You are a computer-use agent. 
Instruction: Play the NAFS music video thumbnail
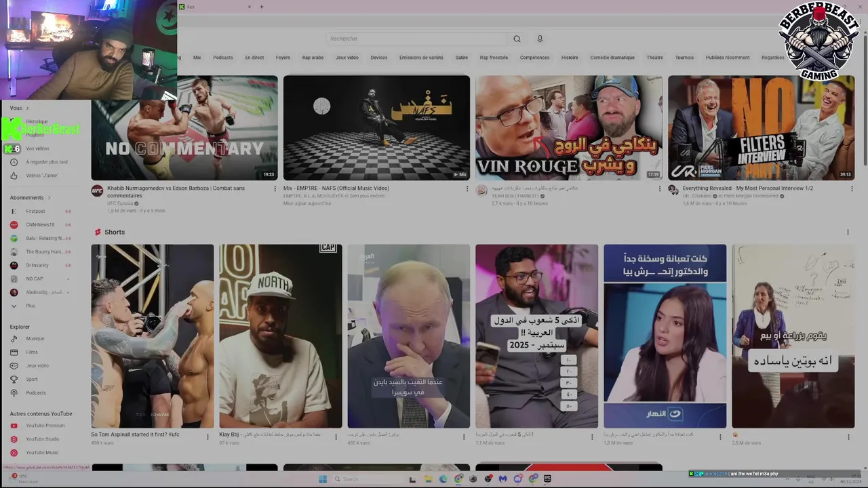click(x=376, y=127)
